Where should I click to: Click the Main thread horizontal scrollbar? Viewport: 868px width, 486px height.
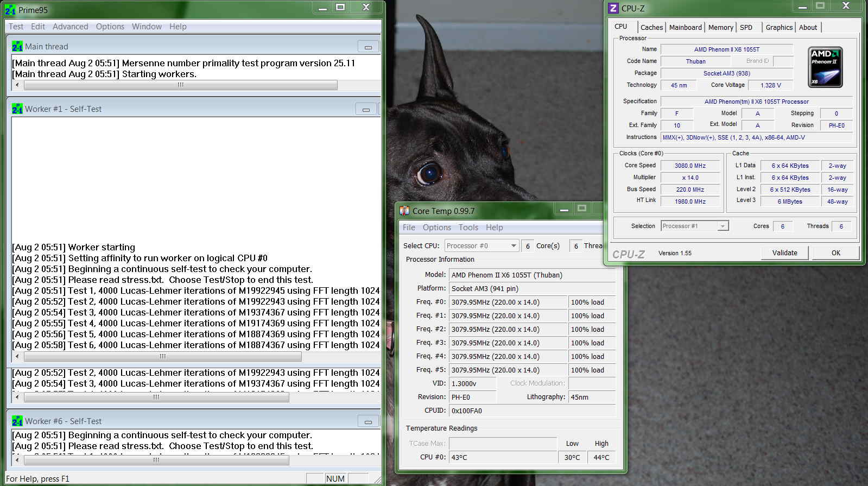pos(180,85)
